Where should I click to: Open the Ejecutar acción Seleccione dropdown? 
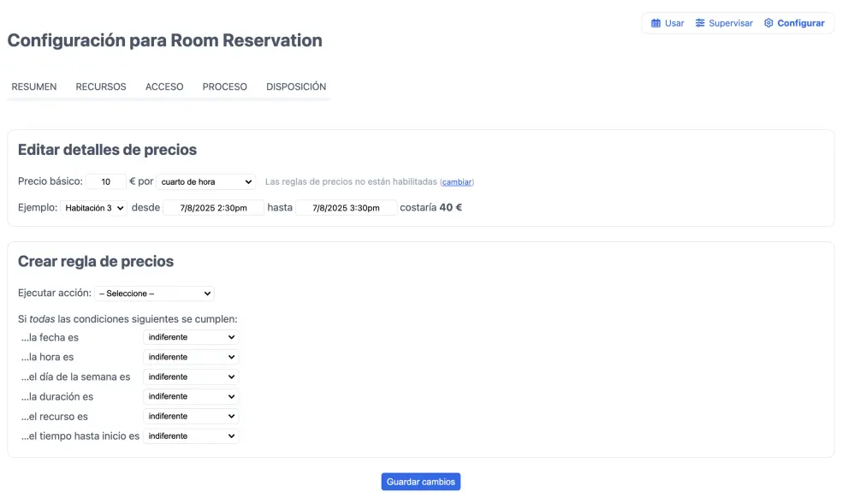pyautogui.click(x=155, y=294)
